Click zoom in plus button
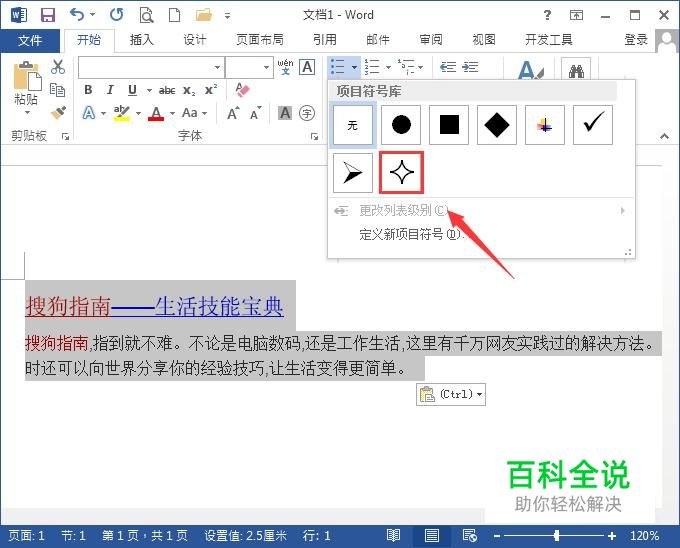The height and width of the screenshot is (548, 680). point(612,536)
